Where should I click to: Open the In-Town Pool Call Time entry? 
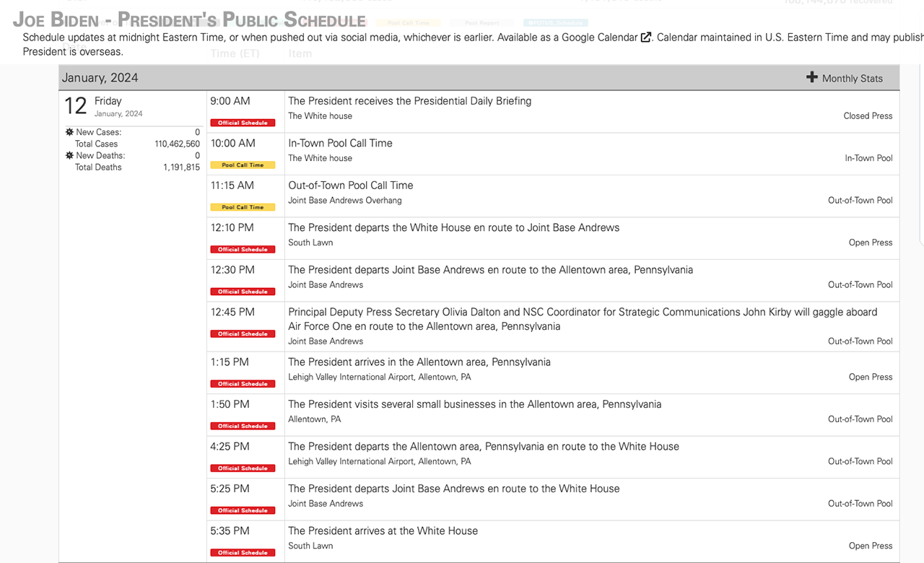pyautogui.click(x=340, y=143)
